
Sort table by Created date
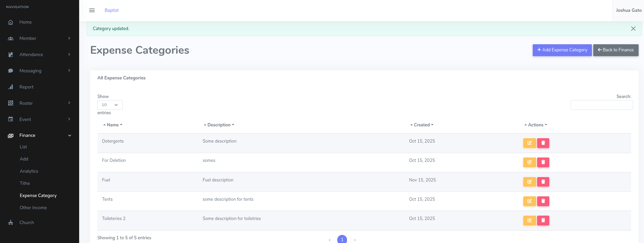[421, 125]
